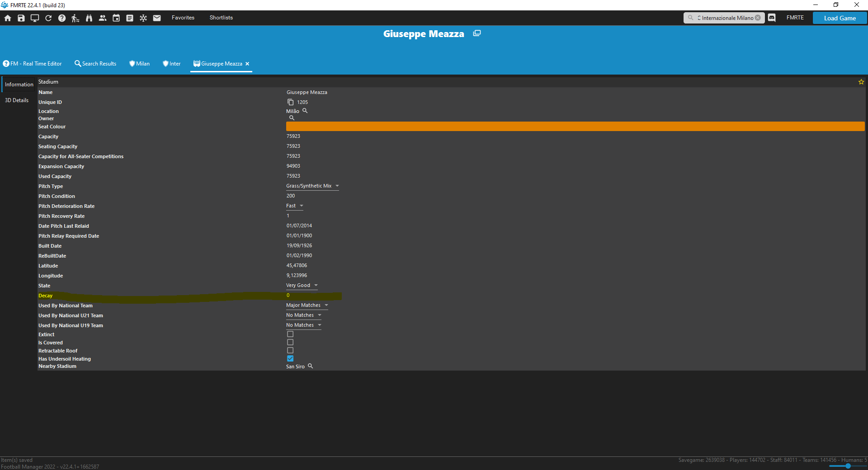Click the Load Game button
868x470 pixels.
click(x=840, y=18)
